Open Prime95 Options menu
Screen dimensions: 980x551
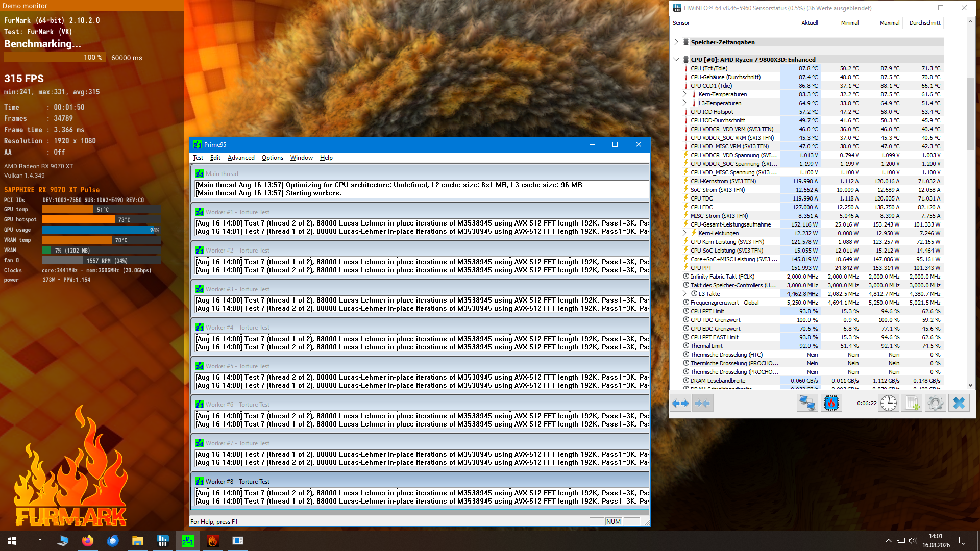(x=273, y=158)
